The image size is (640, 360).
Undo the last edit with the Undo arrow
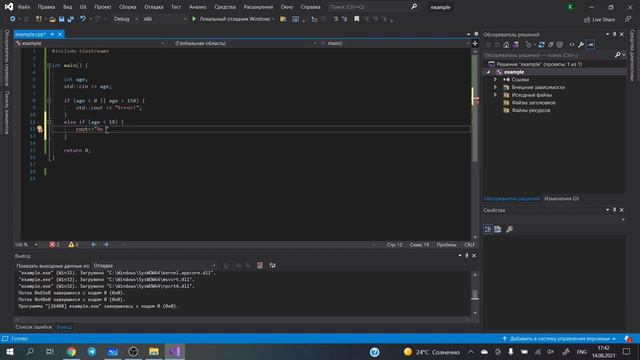point(83,19)
